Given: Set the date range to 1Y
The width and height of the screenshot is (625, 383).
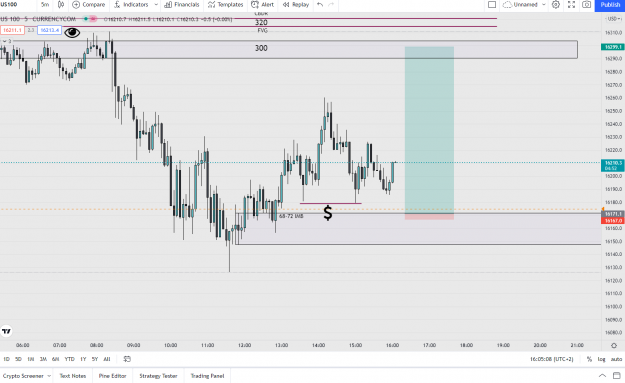Looking at the screenshot, I should coord(83,359).
